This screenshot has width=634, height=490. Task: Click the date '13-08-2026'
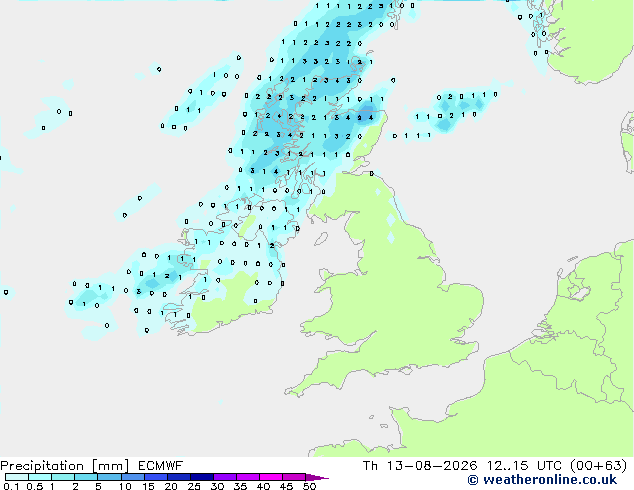coord(432,466)
